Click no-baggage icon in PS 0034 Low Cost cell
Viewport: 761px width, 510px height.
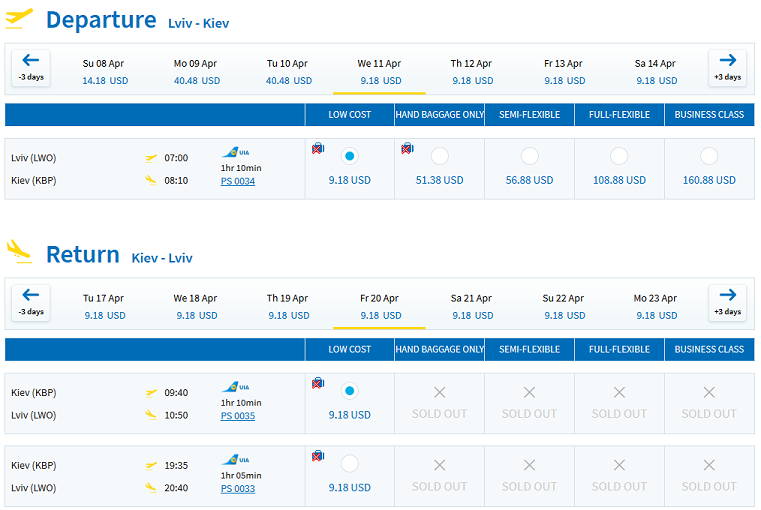pos(318,148)
